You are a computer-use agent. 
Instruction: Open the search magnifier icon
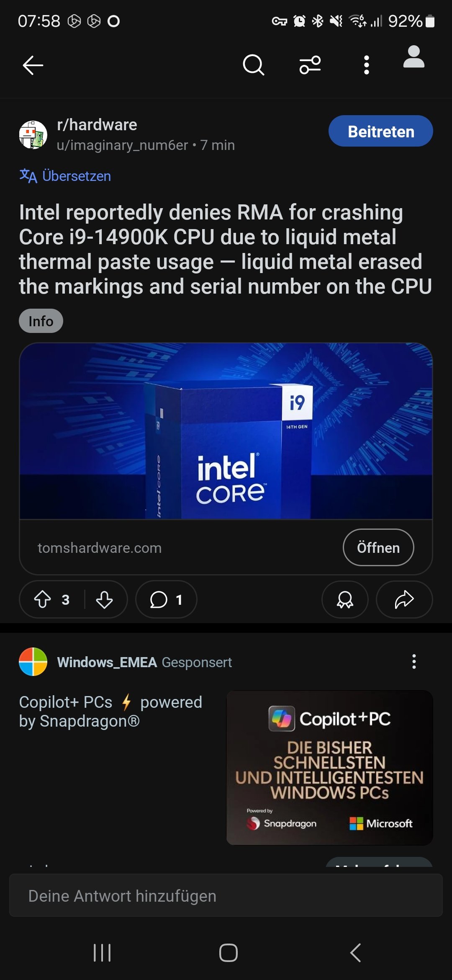point(254,65)
